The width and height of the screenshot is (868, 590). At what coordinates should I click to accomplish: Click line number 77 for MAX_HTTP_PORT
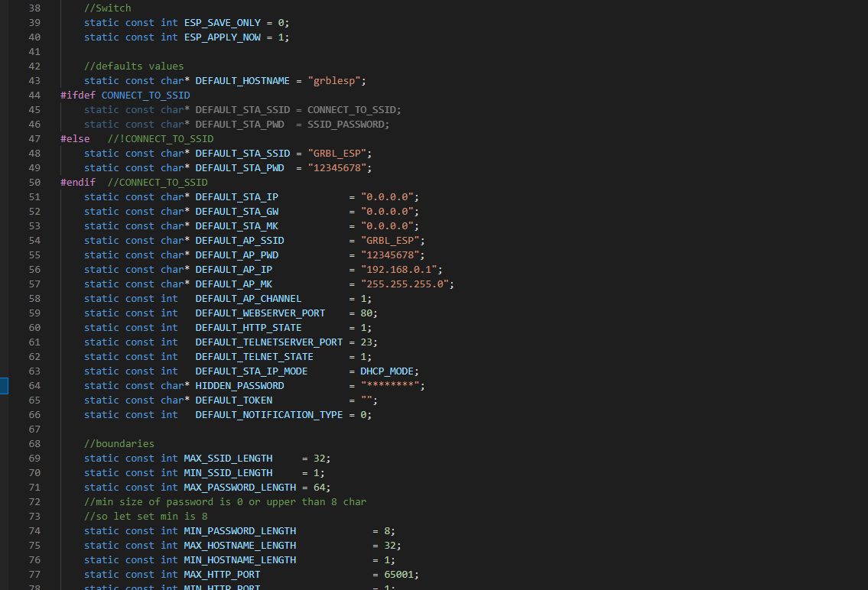click(34, 574)
